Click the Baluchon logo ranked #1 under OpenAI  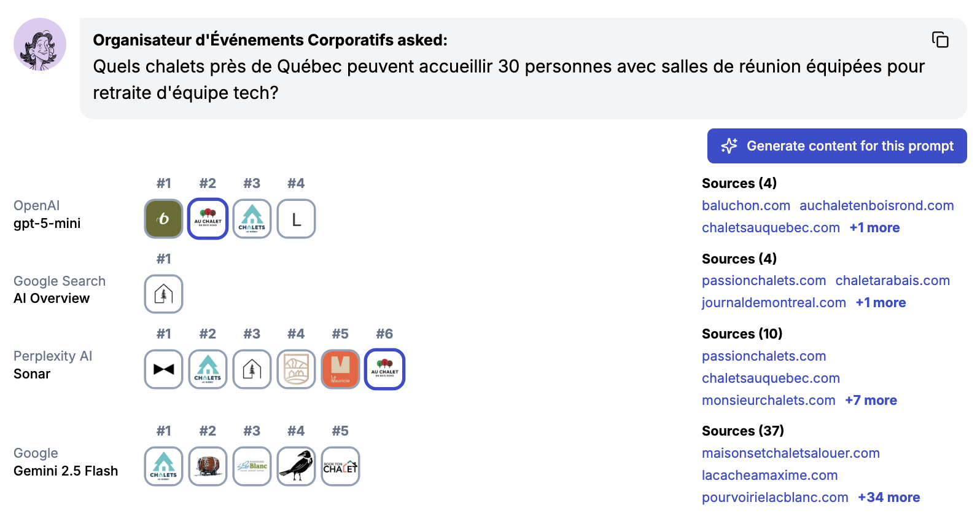click(x=163, y=219)
